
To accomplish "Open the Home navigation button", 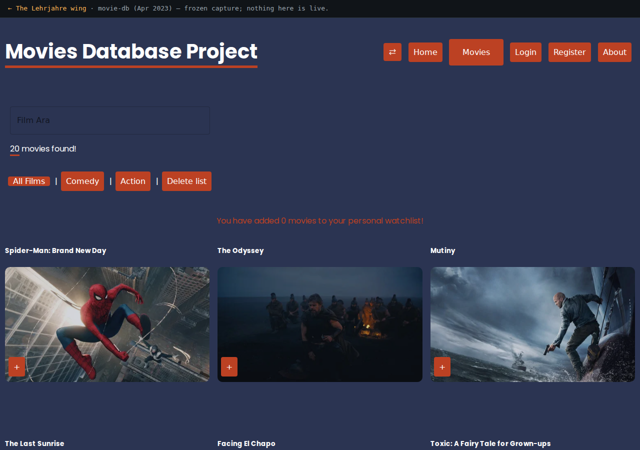I will click(x=425, y=52).
